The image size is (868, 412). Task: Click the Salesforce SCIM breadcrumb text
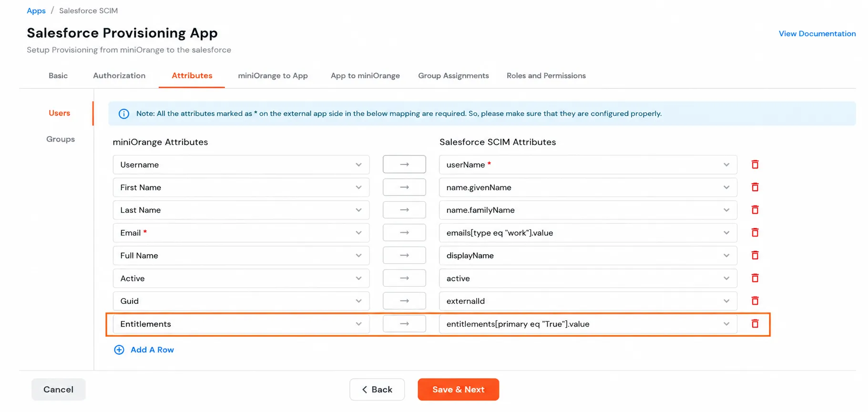click(88, 10)
